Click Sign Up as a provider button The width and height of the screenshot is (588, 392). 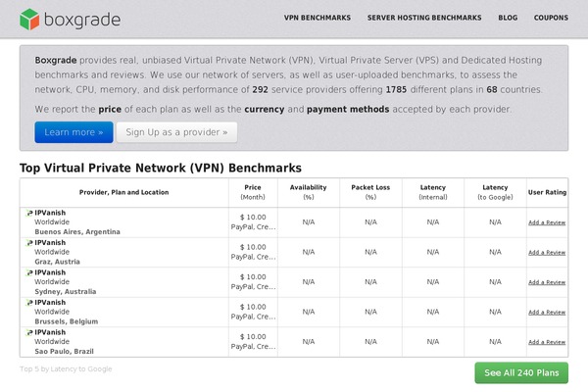click(176, 132)
